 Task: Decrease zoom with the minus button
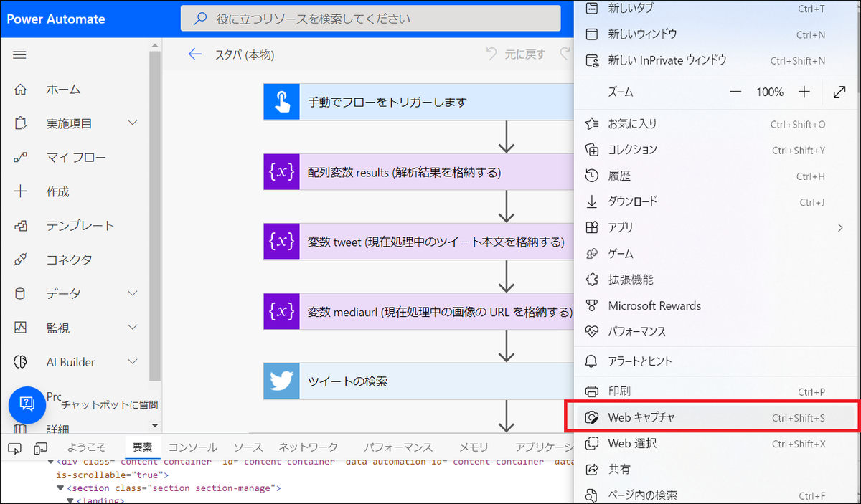click(x=735, y=92)
